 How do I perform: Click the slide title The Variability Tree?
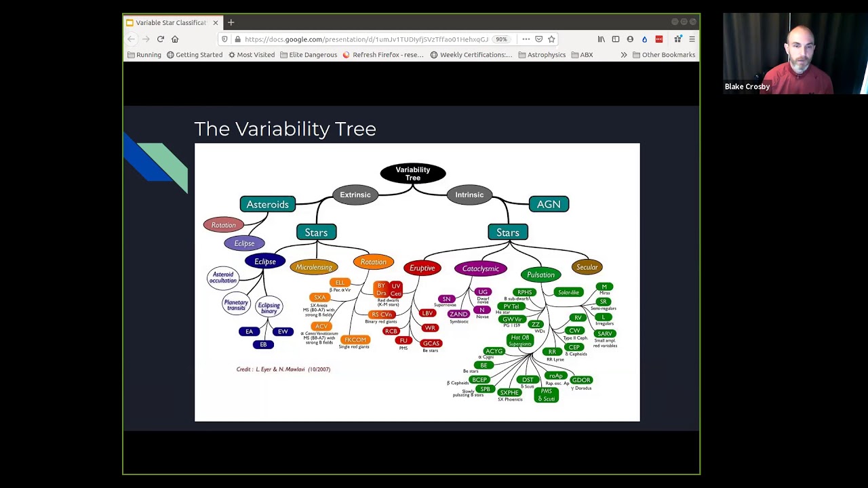click(x=285, y=129)
